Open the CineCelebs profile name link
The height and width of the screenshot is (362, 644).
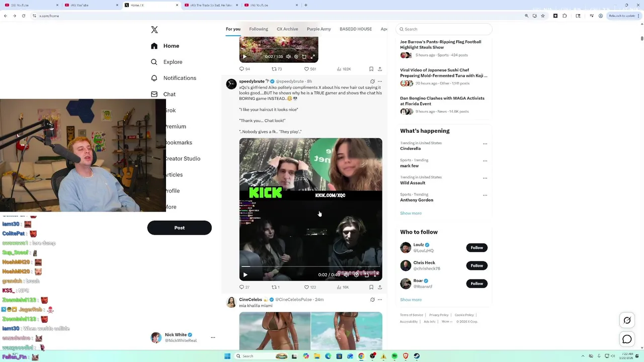pyautogui.click(x=251, y=300)
